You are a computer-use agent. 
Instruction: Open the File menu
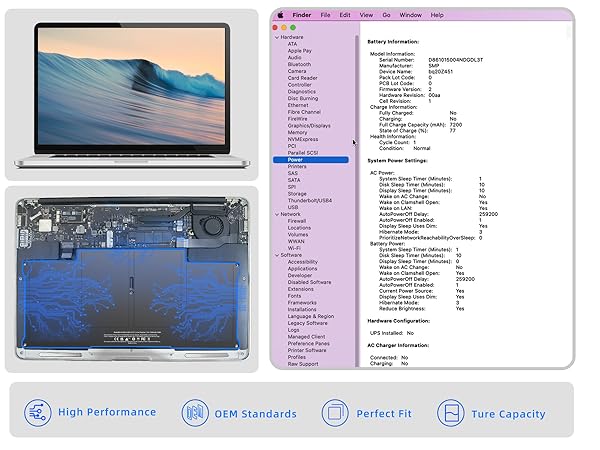coord(323,15)
